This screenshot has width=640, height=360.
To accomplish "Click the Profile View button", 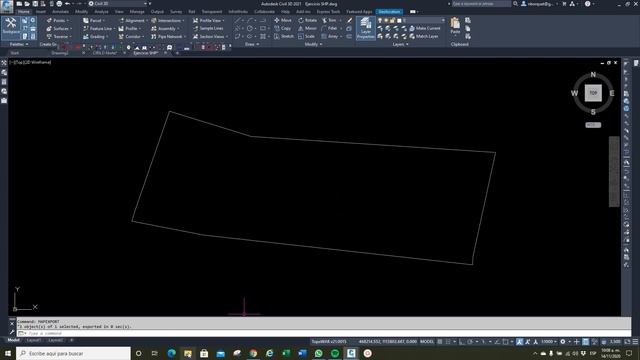I will pyautogui.click(x=209, y=20).
